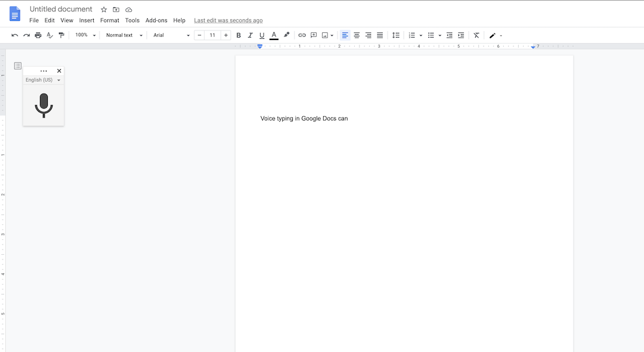The width and height of the screenshot is (644, 352).
Task: Decrease the font size
Action: pyautogui.click(x=200, y=35)
